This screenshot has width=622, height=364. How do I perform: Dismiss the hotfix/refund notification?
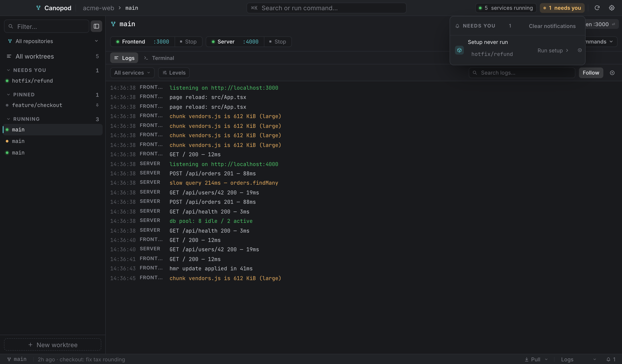tap(580, 50)
